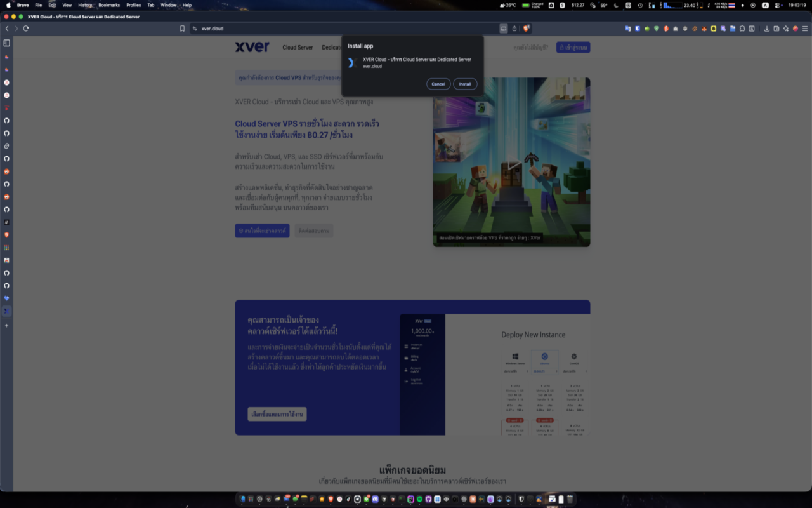The height and width of the screenshot is (508, 812).
Task: Click the clock showing 19:03:19
Action: [x=797, y=5]
